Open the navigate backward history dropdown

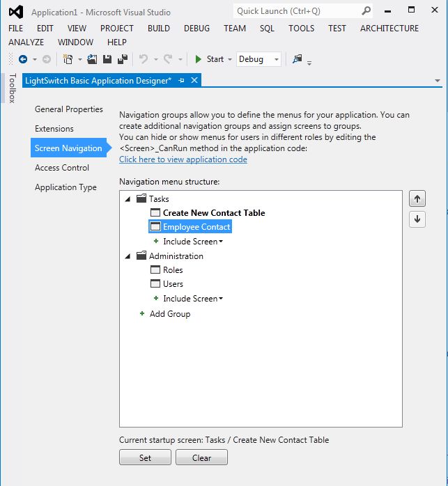tap(35, 59)
